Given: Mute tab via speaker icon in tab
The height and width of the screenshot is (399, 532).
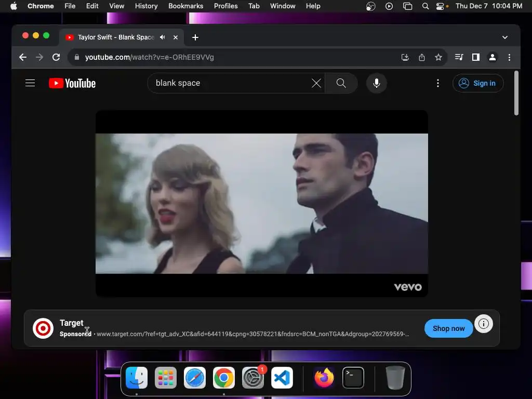Looking at the screenshot, I should coord(163,37).
